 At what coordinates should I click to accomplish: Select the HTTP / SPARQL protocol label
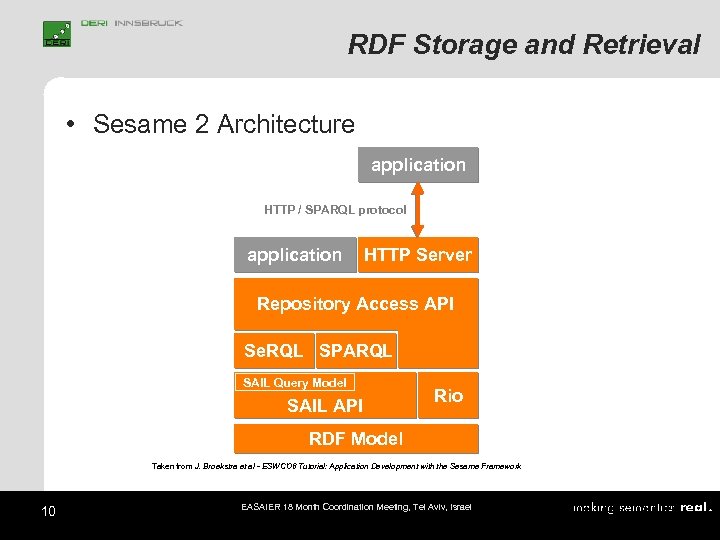[x=335, y=210]
